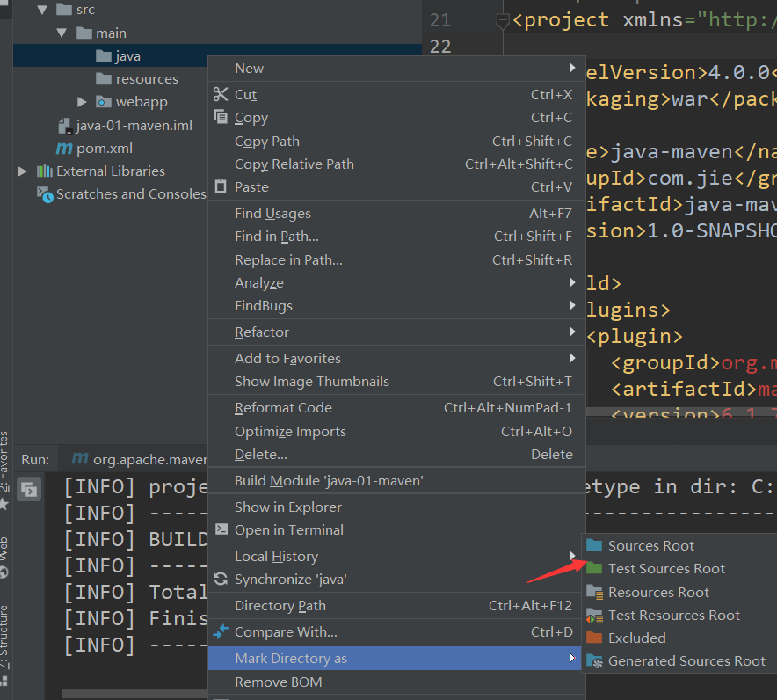The height and width of the screenshot is (700, 777).
Task: Click the Run panel restore layout icon
Action: 29,490
